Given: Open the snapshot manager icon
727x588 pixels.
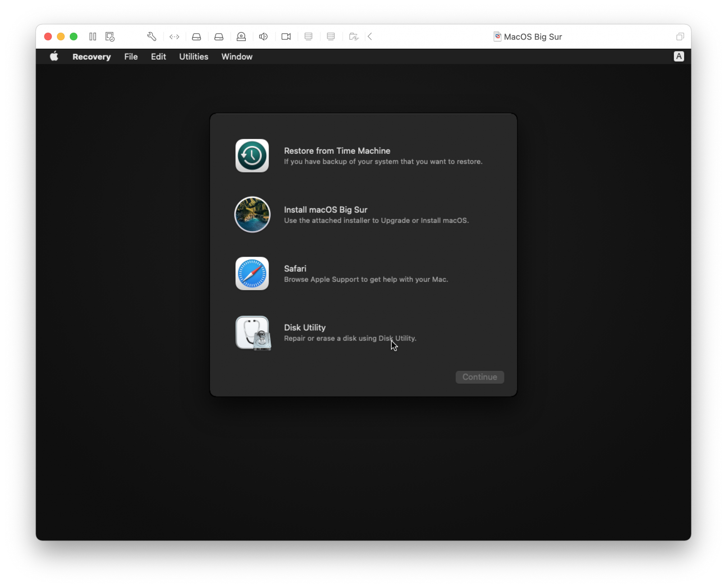Looking at the screenshot, I should (110, 37).
